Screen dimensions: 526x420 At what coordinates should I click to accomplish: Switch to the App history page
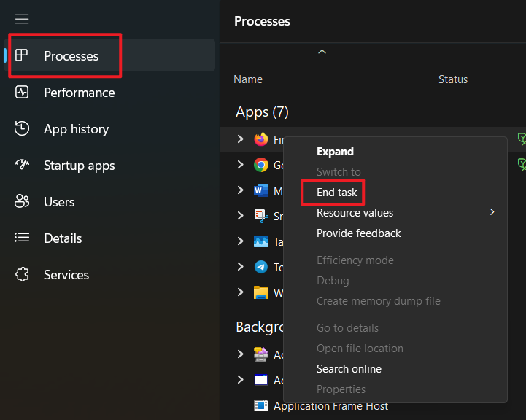[x=76, y=129]
